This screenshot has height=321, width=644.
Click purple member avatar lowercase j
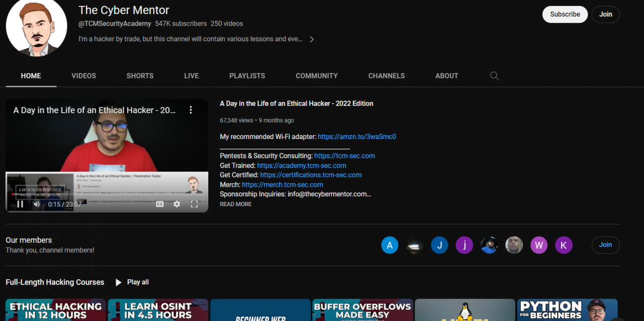[464, 245]
